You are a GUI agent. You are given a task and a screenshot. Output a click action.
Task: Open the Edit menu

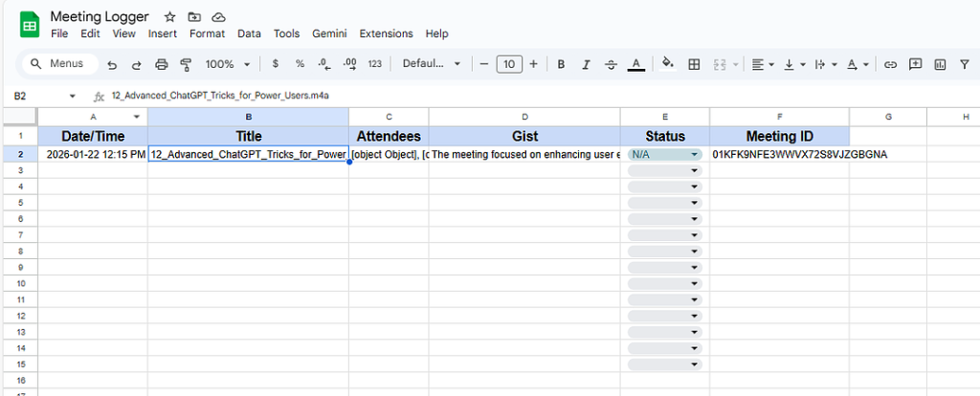click(91, 33)
